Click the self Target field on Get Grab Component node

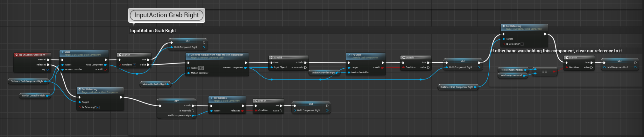click(x=201, y=68)
